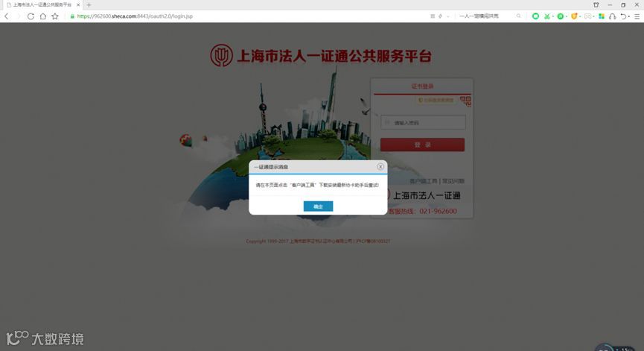Click the dialog title 一证通提示消息
This screenshot has width=644, height=351.
tap(271, 167)
